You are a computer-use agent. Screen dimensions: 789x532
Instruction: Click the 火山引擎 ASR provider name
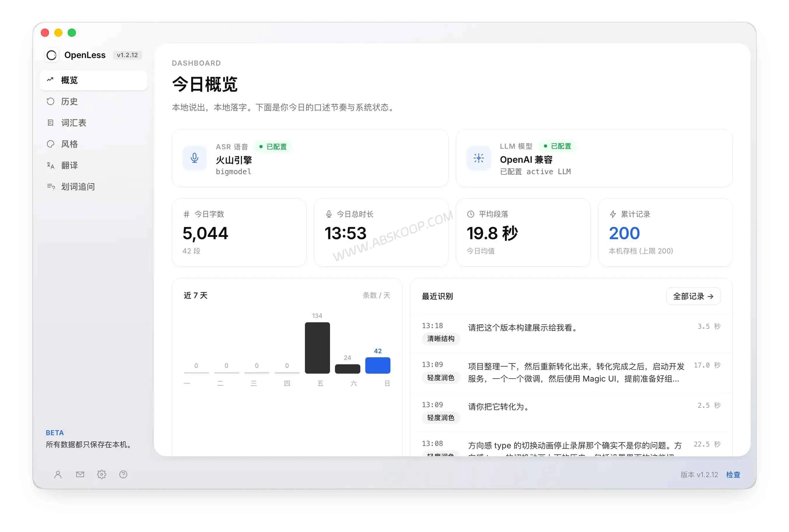[x=234, y=160]
